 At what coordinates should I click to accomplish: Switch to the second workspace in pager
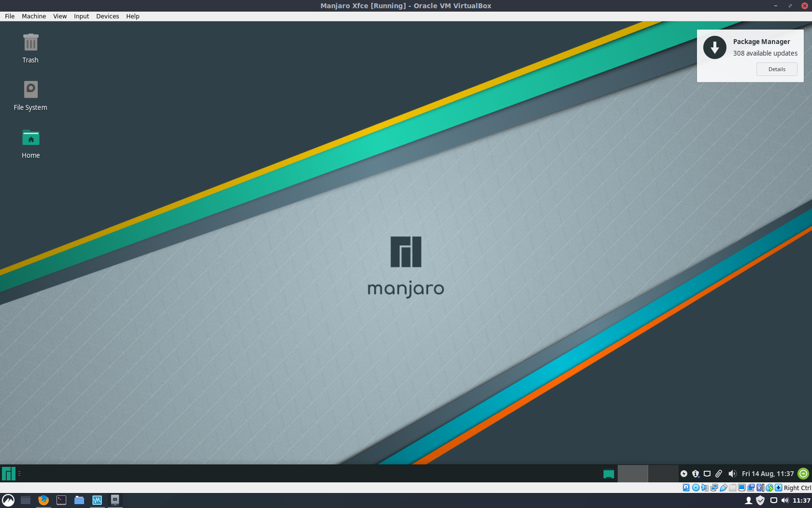(x=663, y=474)
